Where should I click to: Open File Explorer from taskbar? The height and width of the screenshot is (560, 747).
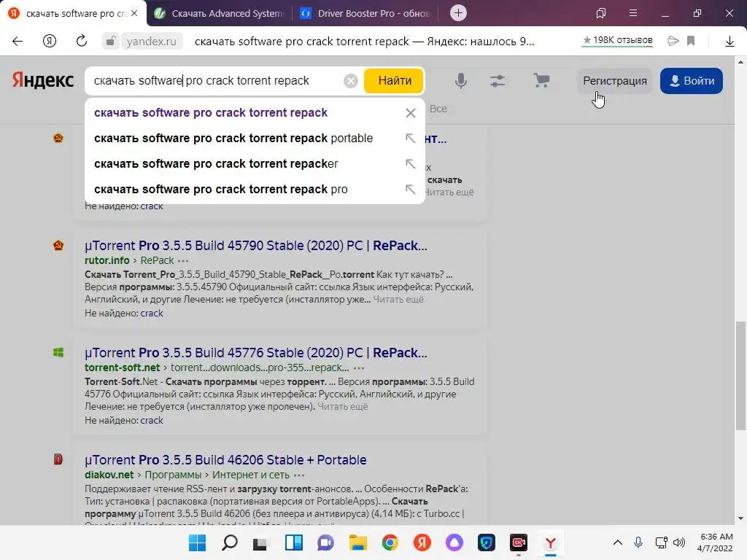click(x=357, y=542)
